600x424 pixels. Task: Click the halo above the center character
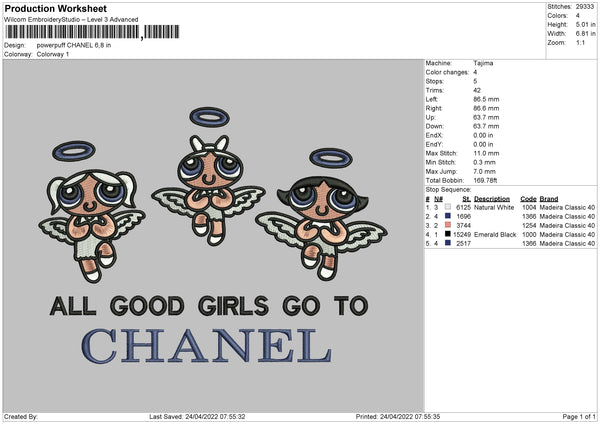209,117
